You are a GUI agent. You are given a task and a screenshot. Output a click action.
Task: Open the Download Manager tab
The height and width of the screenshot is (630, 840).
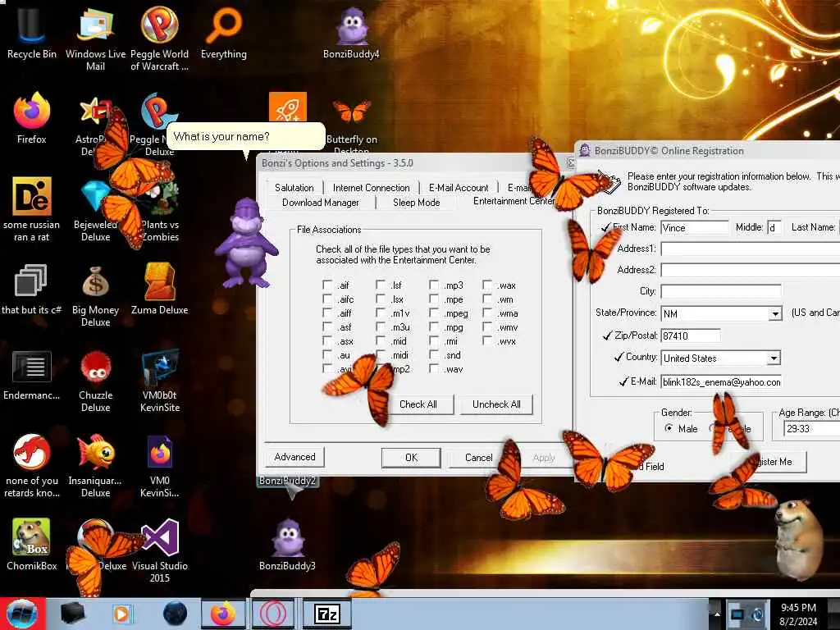pos(321,203)
